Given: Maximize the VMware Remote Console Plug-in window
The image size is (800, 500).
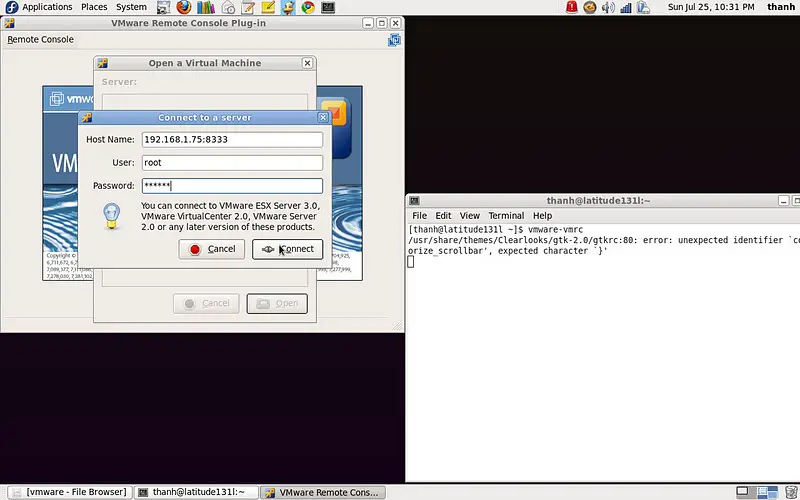Looking at the screenshot, I should pyautogui.click(x=382, y=23).
